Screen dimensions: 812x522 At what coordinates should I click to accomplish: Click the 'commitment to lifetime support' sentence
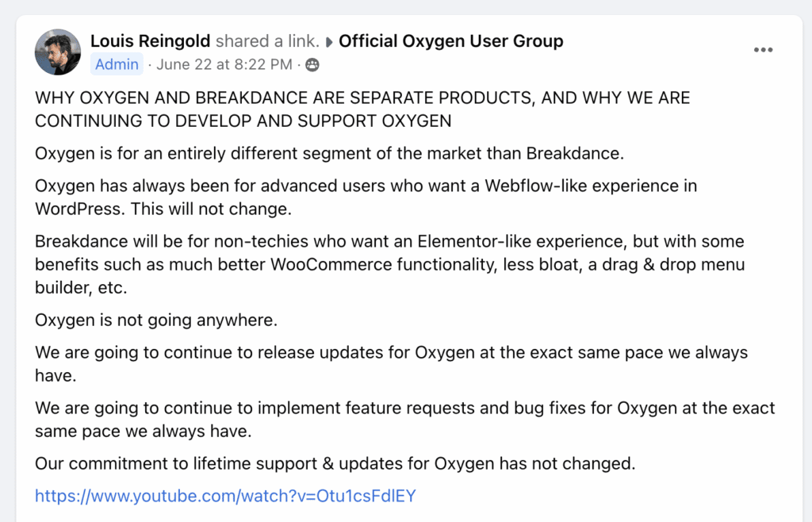tap(335, 463)
